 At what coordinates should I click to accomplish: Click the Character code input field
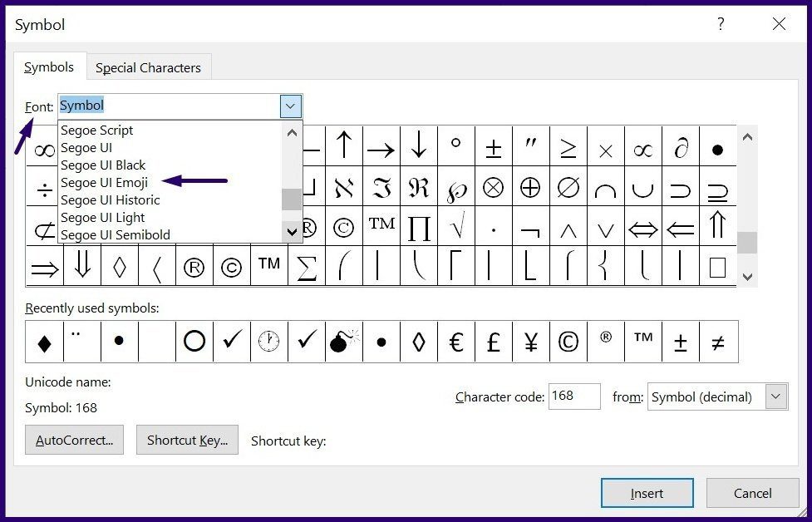(574, 396)
